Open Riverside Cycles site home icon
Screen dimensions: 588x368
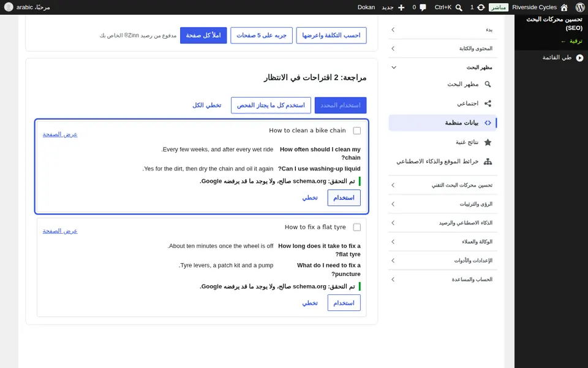(564, 7)
